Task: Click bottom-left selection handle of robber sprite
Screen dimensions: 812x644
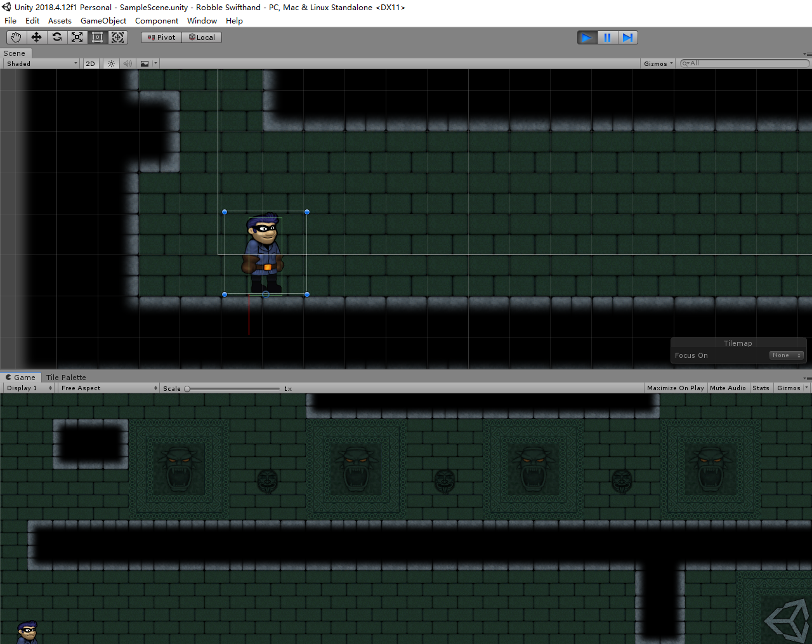Action: click(x=225, y=294)
